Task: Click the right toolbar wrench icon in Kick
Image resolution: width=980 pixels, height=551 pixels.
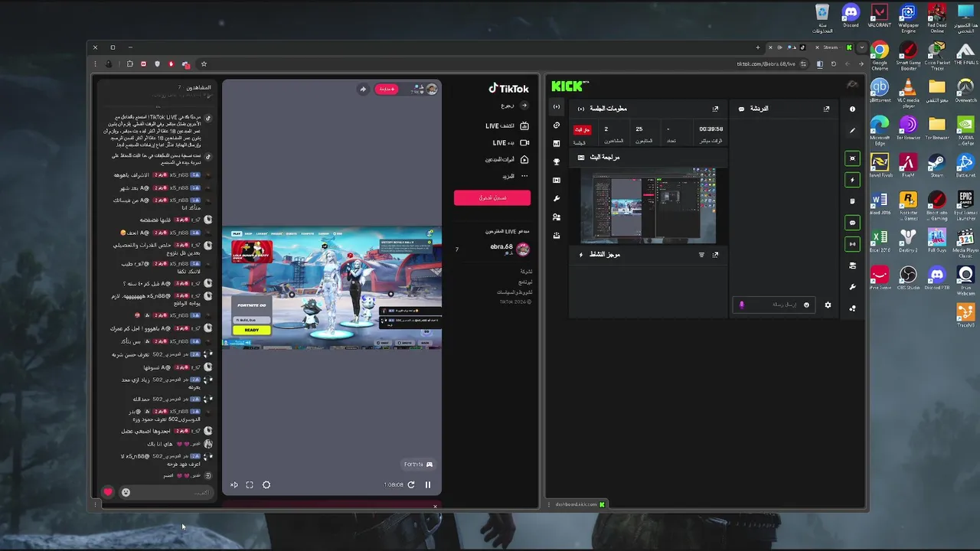Action: 852,287
